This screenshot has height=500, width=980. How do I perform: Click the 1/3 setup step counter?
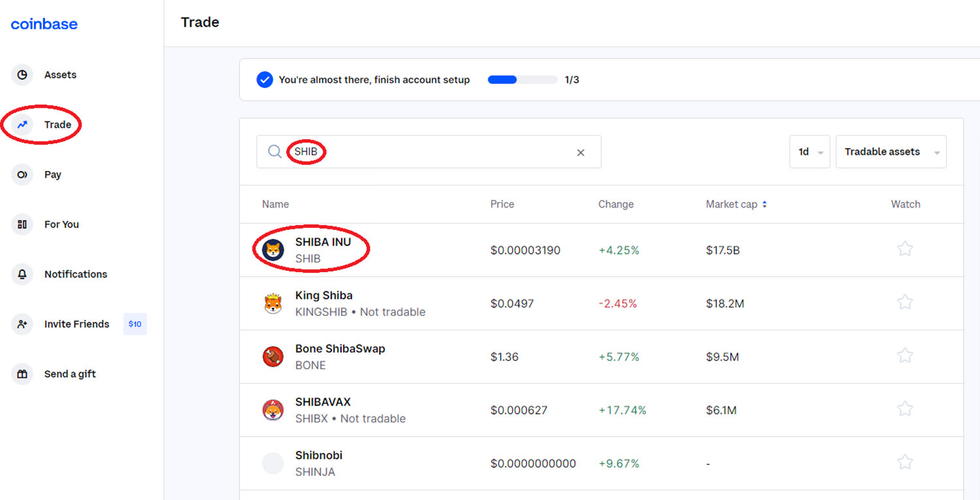coord(572,80)
